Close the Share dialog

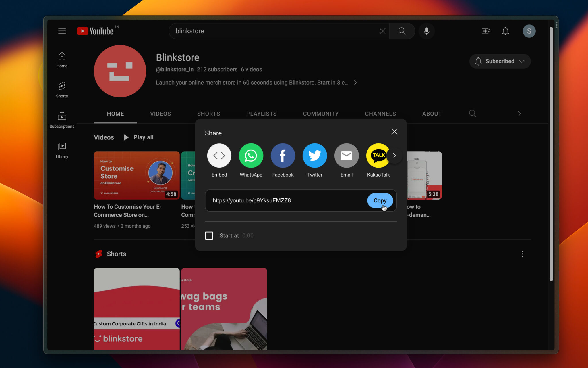click(x=394, y=132)
